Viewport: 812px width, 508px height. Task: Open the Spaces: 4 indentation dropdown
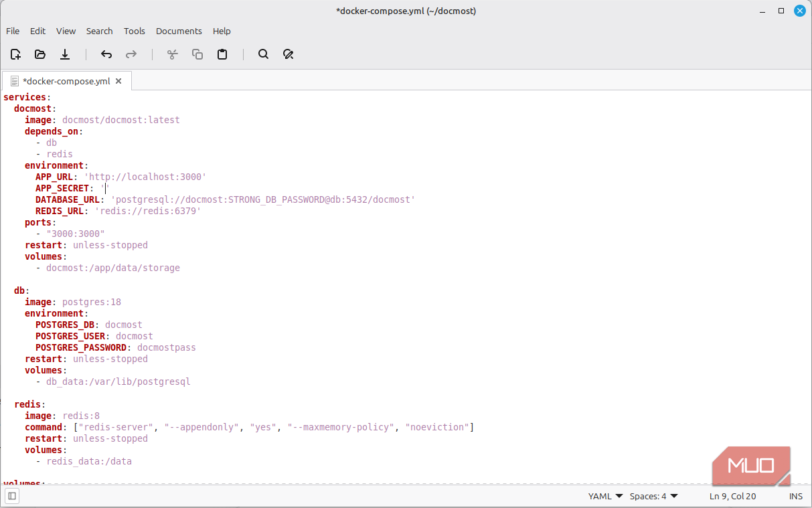tap(654, 496)
